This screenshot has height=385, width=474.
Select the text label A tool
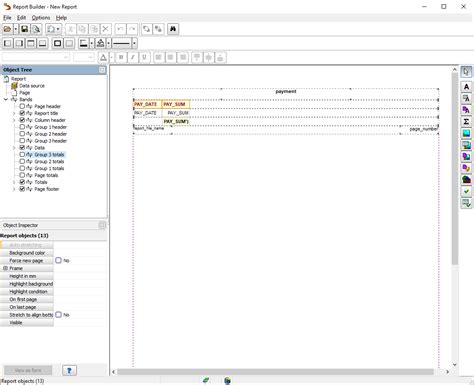coord(466,87)
